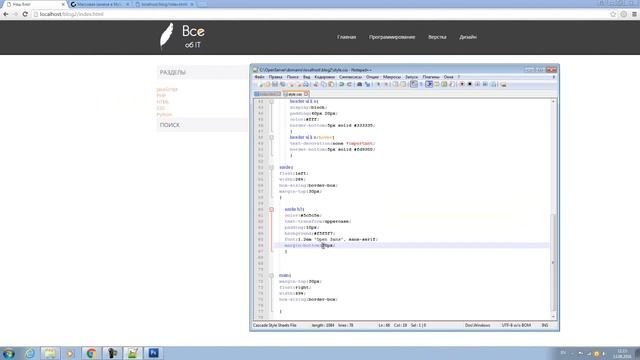Open the Windows Start button
This screenshot has height=360, width=640.
(9, 353)
